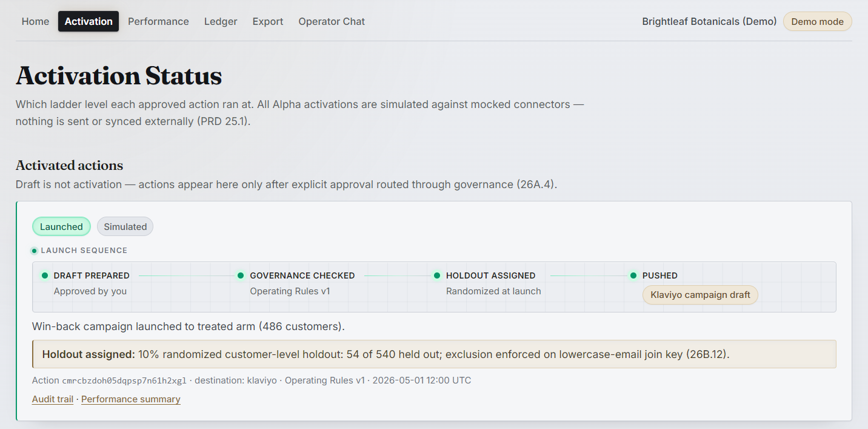Click the win-back campaign launched sentence
868x429 pixels.
coord(189,326)
